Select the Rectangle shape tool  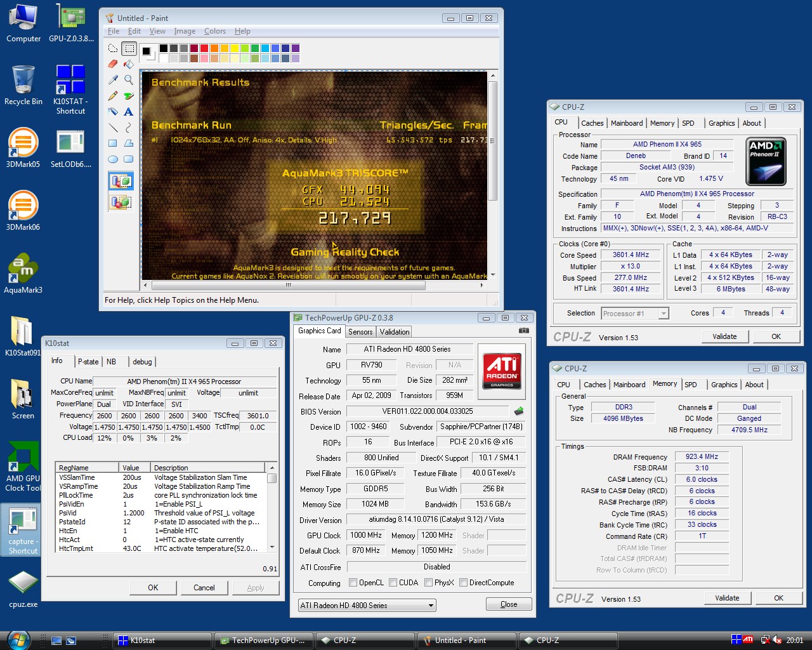click(113, 143)
